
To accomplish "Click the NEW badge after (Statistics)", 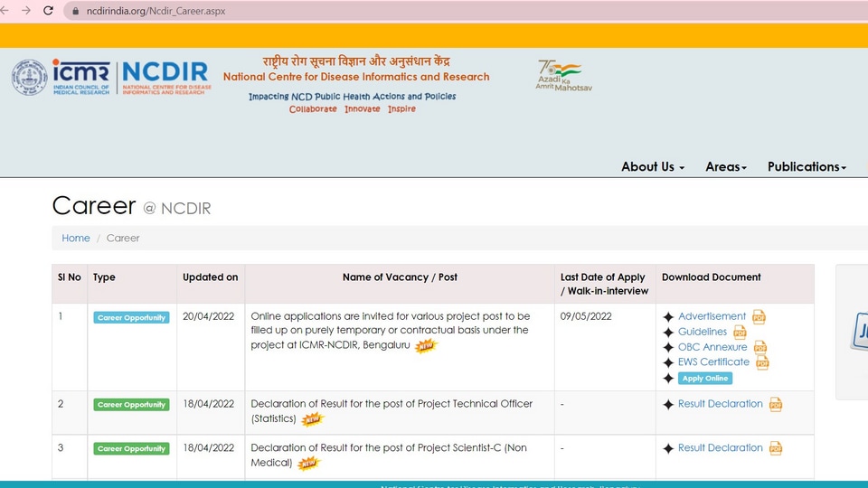I will tap(312, 419).
